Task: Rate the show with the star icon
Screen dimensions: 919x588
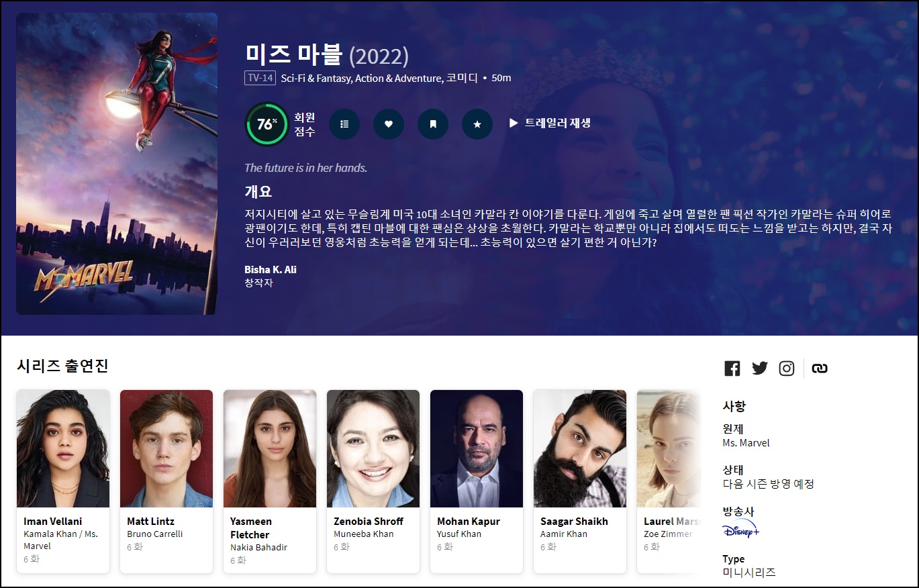Action: [x=477, y=124]
